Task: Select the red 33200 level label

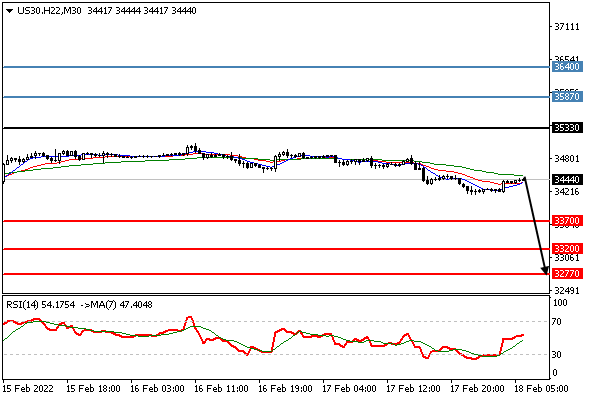Action: click(567, 249)
